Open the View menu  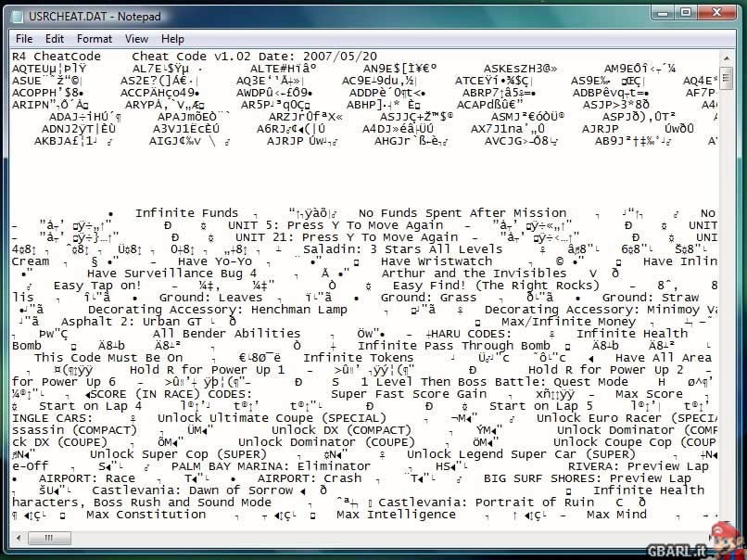click(x=136, y=39)
